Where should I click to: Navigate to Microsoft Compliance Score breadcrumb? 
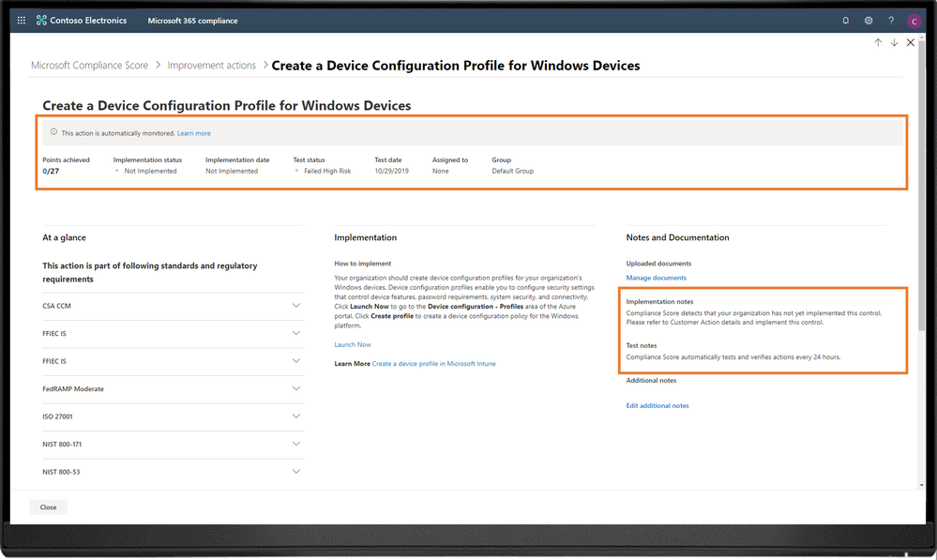click(x=90, y=66)
